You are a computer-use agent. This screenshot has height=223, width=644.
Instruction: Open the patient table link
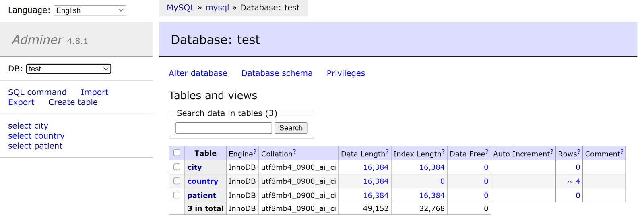pyautogui.click(x=202, y=196)
